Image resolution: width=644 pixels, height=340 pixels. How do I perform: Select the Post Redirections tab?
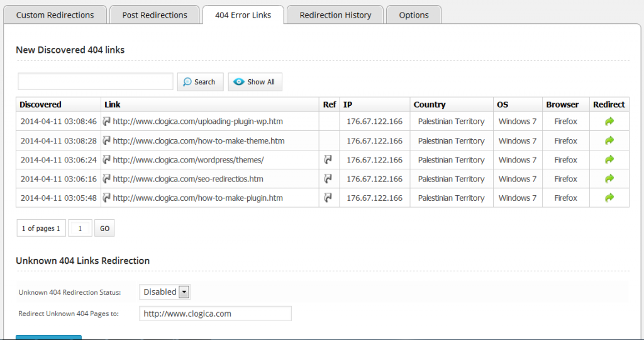155,14
